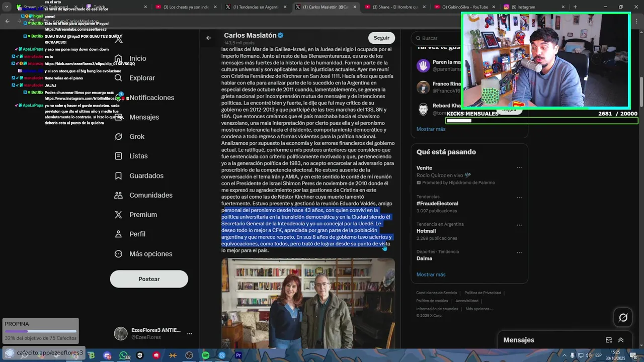Open WhatsApp from the taskbar
This screenshot has height=362, width=644.
[124, 355]
